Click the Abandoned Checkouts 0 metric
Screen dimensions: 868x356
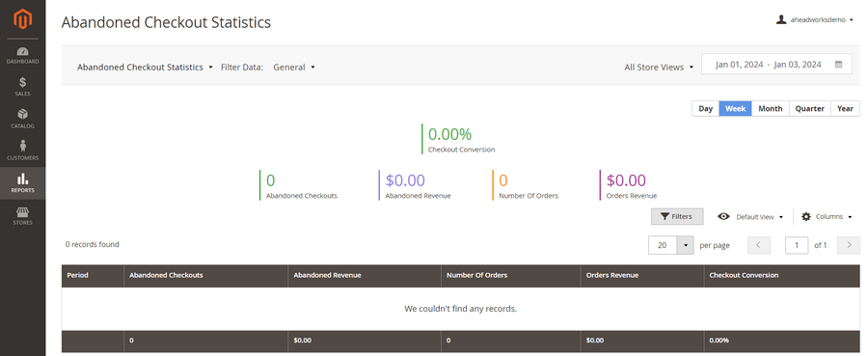pos(299,185)
